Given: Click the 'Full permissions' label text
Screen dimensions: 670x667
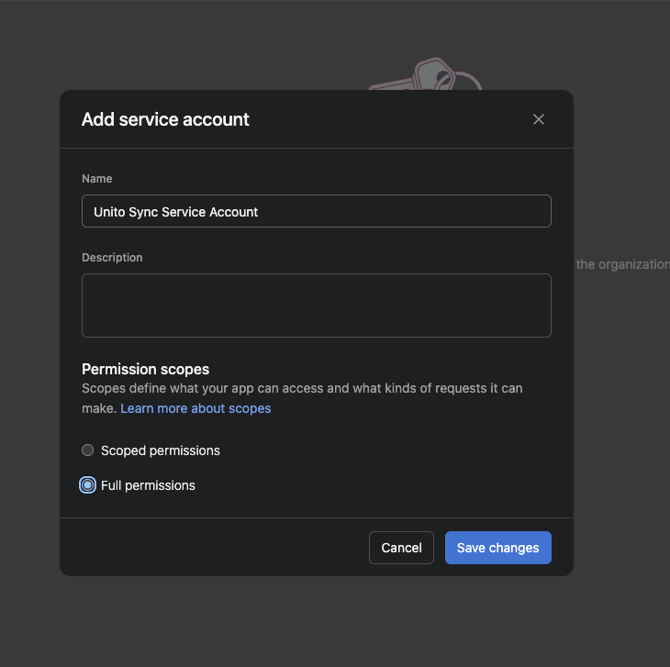Looking at the screenshot, I should (x=148, y=485).
